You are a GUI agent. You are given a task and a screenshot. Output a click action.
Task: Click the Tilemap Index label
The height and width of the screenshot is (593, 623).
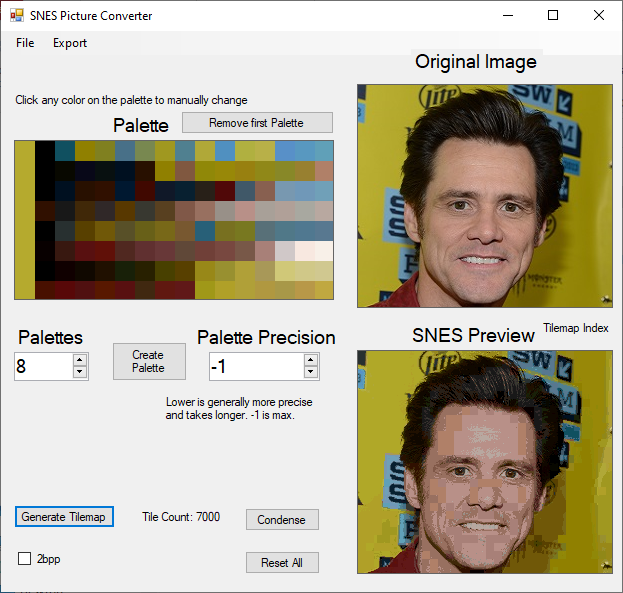(x=575, y=328)
